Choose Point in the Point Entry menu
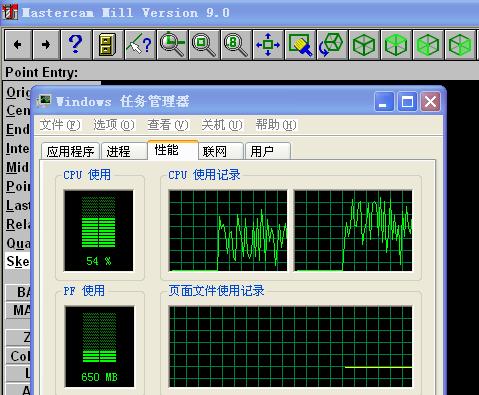Viewport: 479px width, 395px height. tap(18, 186)
